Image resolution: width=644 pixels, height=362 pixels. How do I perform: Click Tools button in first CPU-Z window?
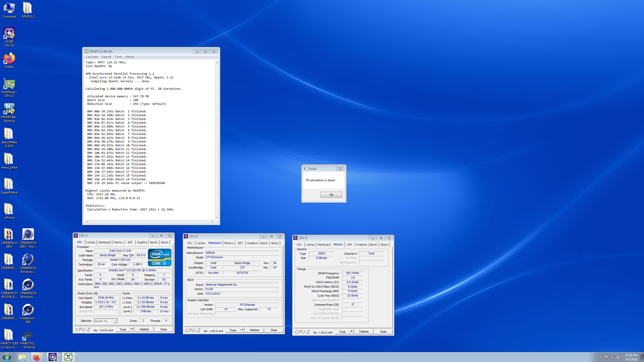point(123,329)
